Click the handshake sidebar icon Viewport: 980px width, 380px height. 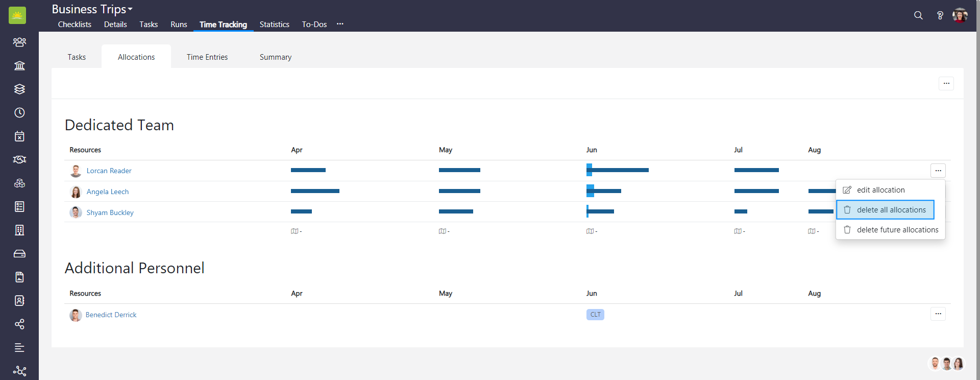coord(19,160)
